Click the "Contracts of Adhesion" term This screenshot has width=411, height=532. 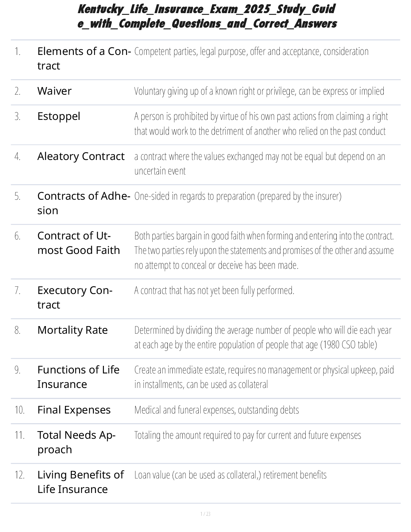coord(84,203)
